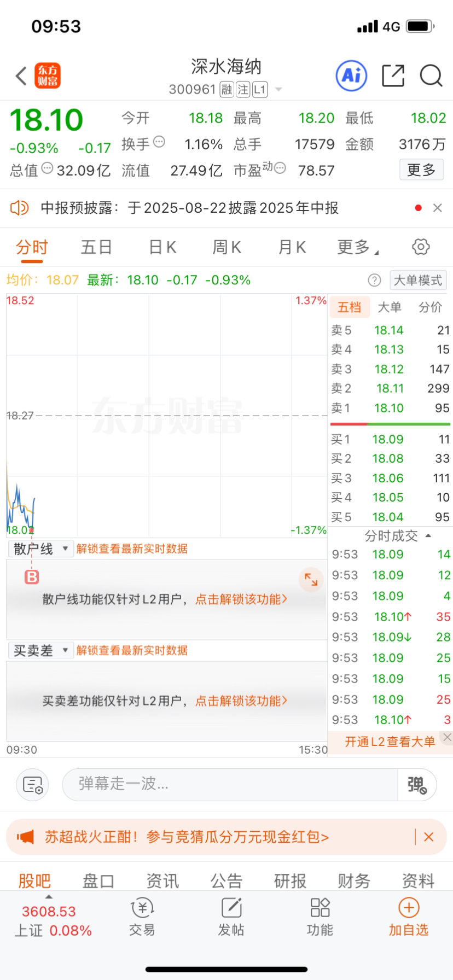The height and width of the screenshot is (980, 453).
Task: Tap the share icon in header
Action: click(x=393, y=75)
